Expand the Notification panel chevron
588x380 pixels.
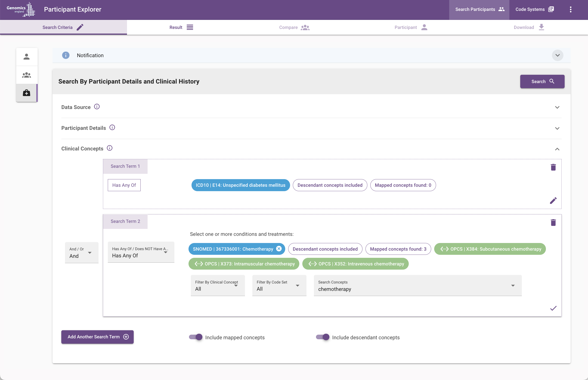click(x=557, y=55)
